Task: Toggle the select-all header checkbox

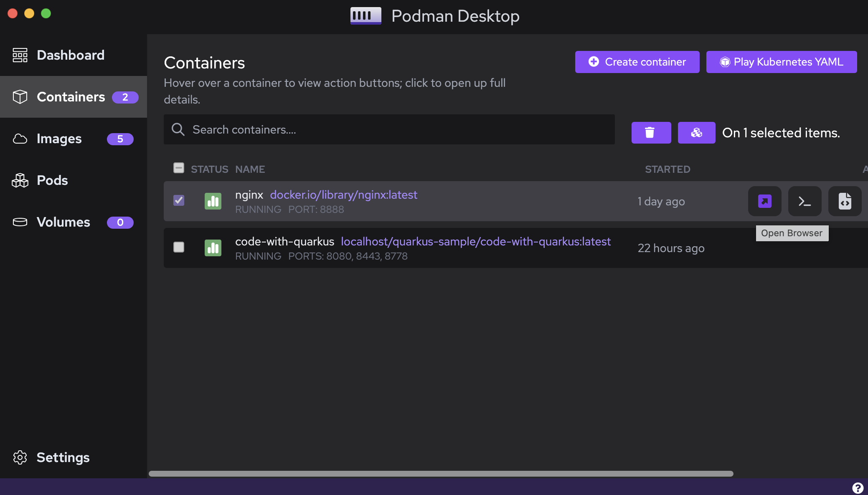Action: coord(179,168)
